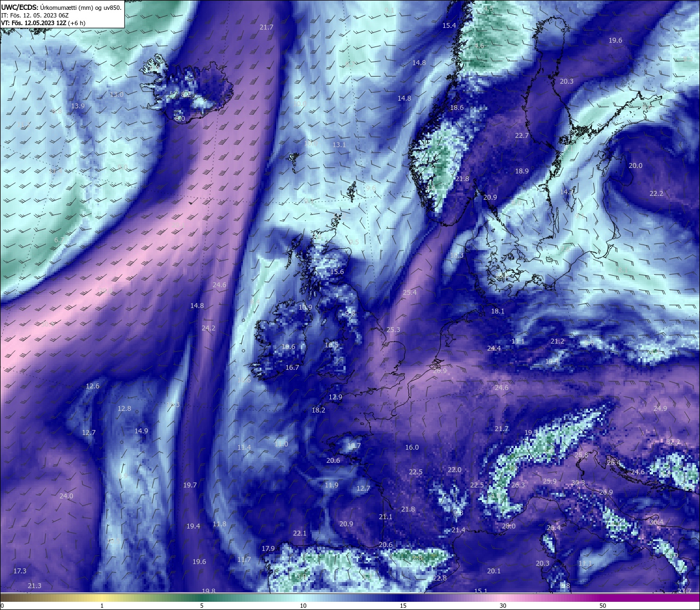
Task: Click the 24.0 value in the far-west Atlantic
Action: pyautogui.click(x=66, y=496)
